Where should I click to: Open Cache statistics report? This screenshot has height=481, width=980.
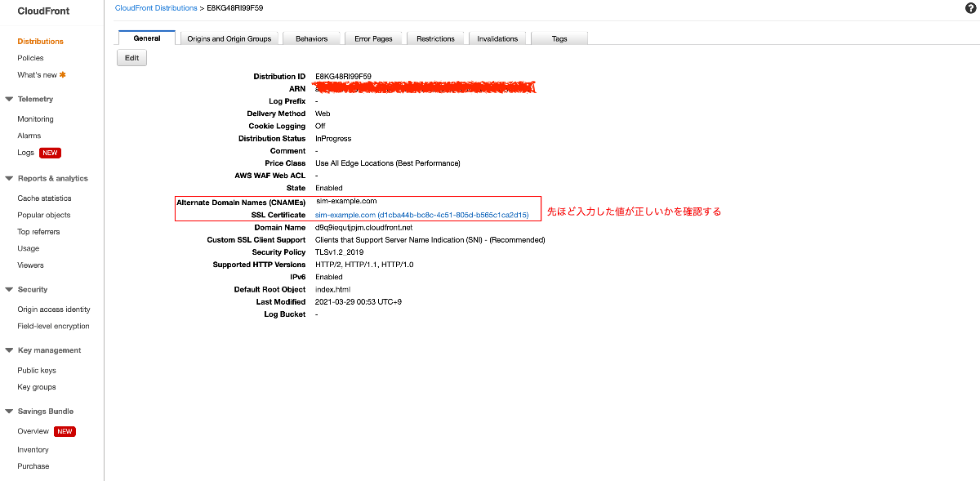pos(44,198)
